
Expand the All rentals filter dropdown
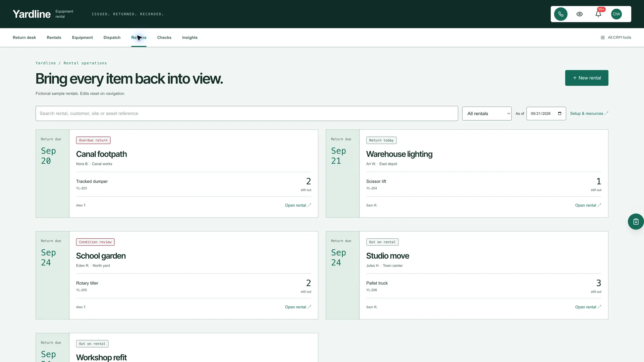pos(487,114)
